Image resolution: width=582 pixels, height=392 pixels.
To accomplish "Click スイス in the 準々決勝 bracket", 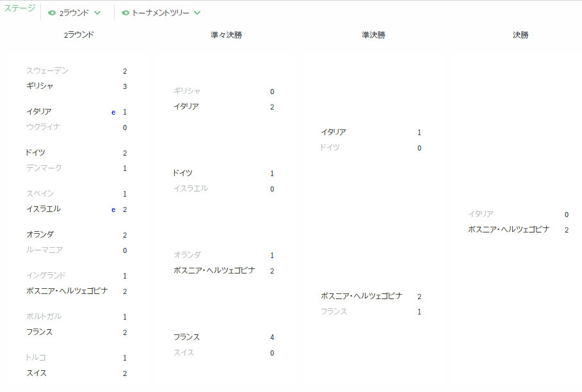I will click(184, 353).
